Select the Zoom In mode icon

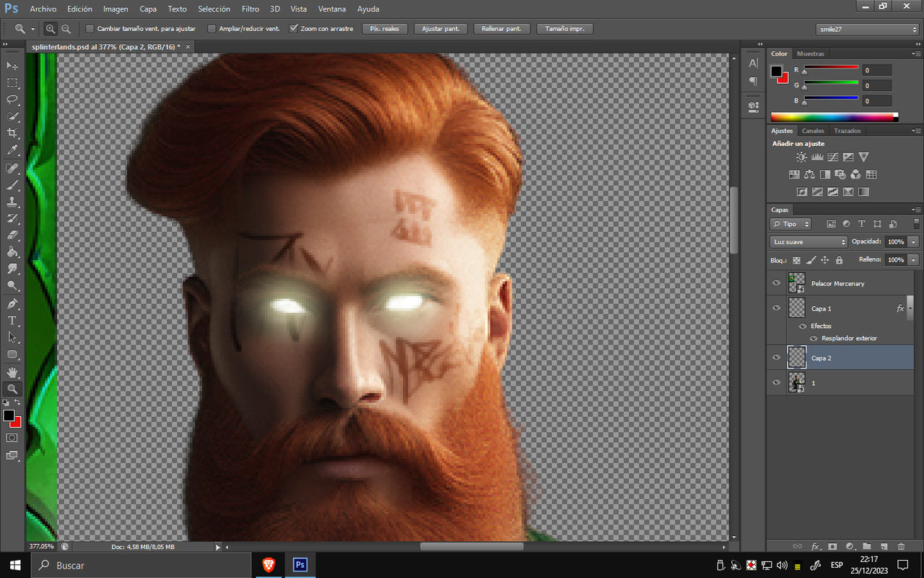point(51,29)
